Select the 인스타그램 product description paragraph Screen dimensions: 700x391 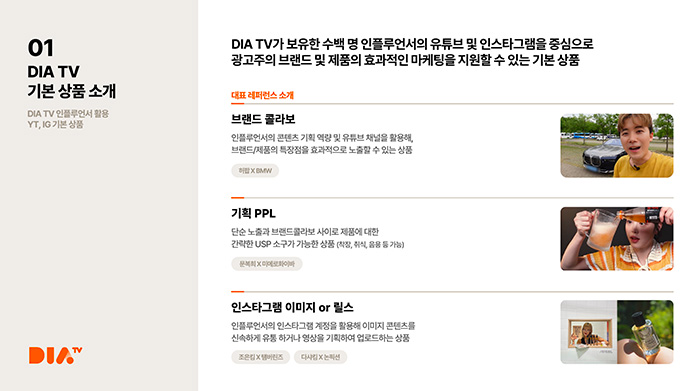[323, 332]
